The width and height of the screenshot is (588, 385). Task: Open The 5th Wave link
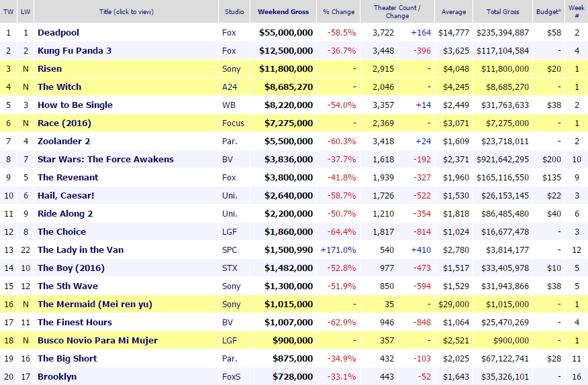tap(68, 286)
